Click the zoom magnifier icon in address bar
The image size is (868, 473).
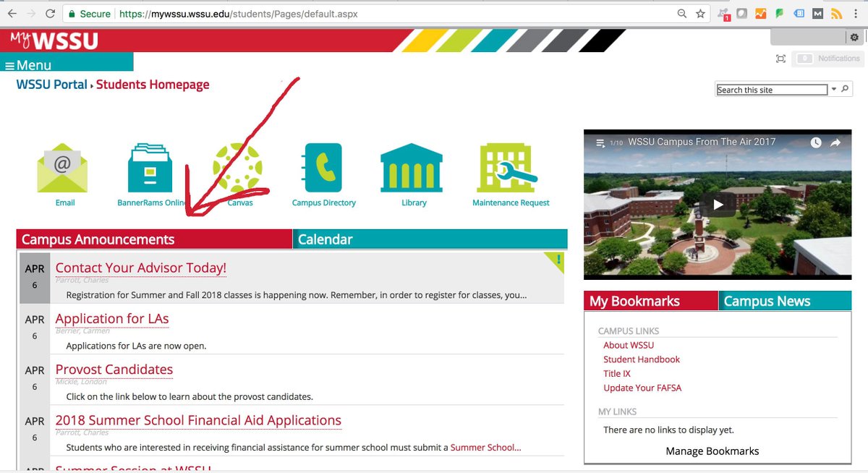coord(682,14)
